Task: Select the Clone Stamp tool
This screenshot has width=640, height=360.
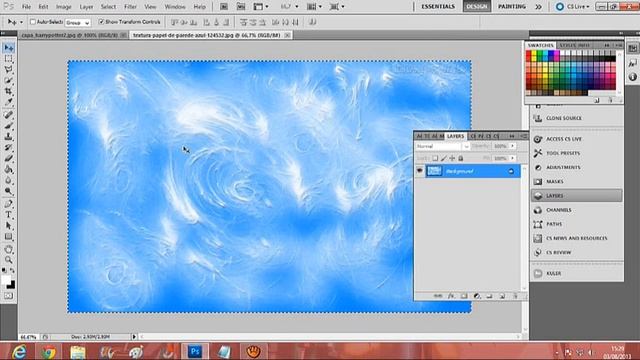Action: [9, 137]
